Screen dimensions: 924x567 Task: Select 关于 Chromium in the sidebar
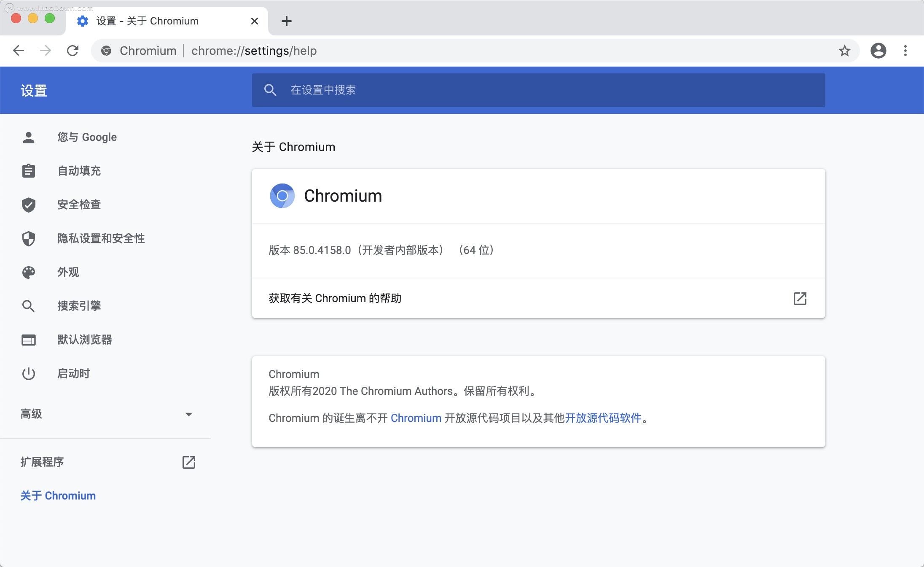click(58, 495)
